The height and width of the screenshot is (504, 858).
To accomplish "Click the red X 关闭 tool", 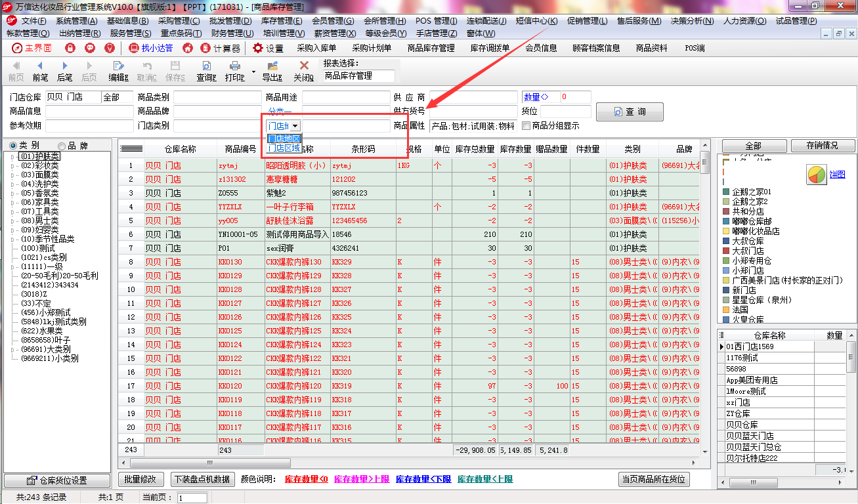I will click(304, 71).
